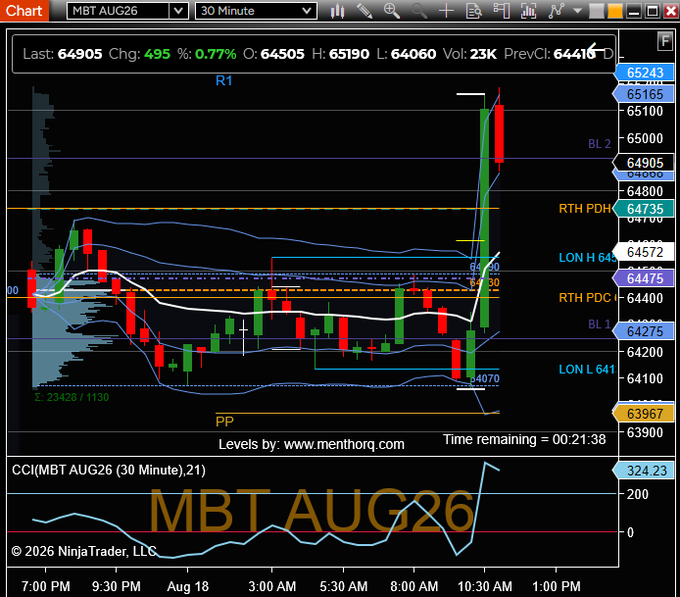680x597 pixels.
Task: Click the 64475 purple price marker
Action: point(644,278)
